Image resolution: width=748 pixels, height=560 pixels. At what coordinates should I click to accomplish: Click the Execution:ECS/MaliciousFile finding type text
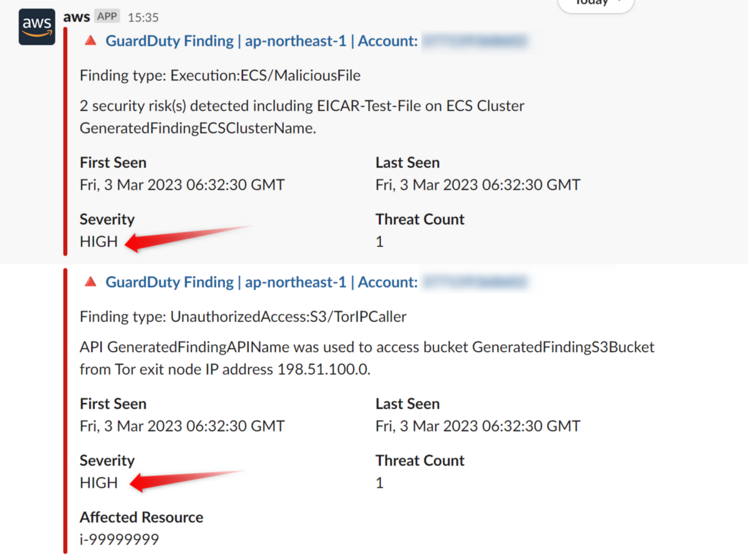pos(265,75)
